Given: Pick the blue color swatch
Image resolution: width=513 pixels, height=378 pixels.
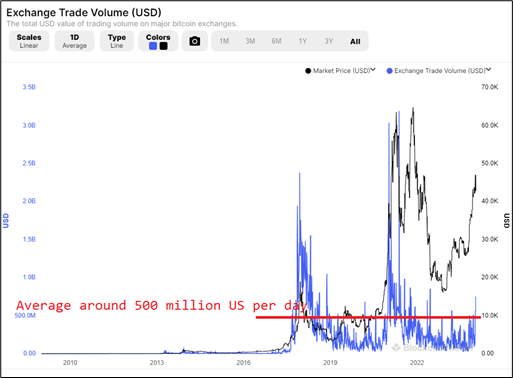Looking at the screenshot, I should [x=153, y=46].
